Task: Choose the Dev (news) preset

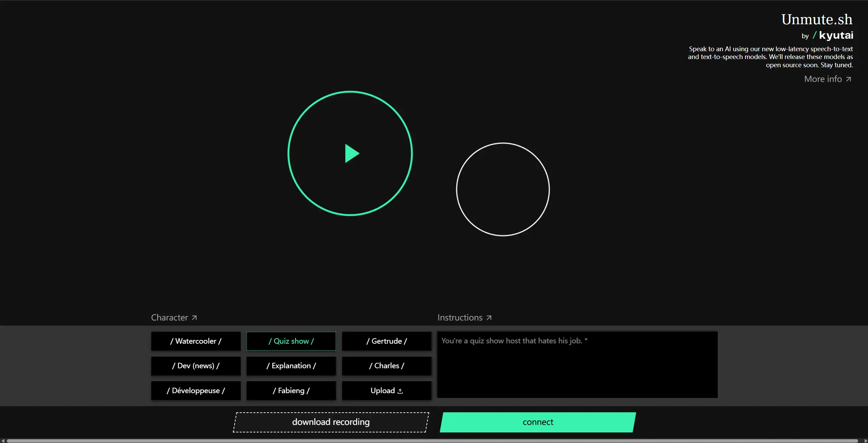Action: point(195,366)
